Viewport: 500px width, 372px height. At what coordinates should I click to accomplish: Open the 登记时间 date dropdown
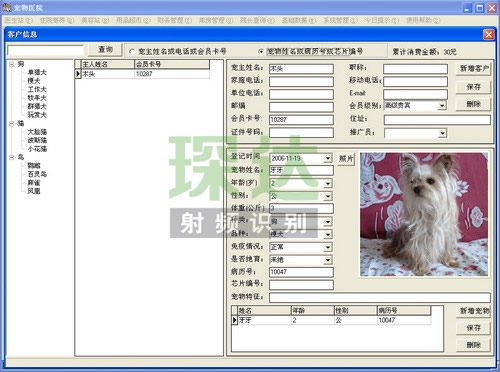pos(328,158)
